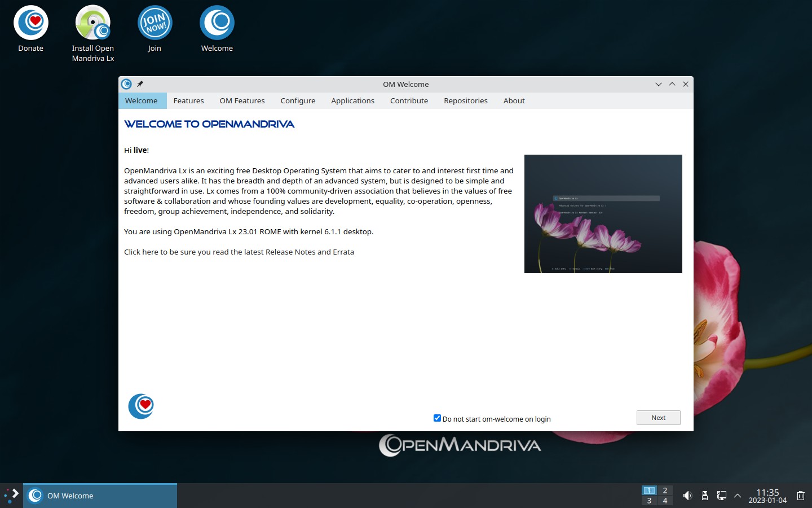The image size is (812, 508).
Task: Switch to virtual desktop 3
Action: click(649, 501)
